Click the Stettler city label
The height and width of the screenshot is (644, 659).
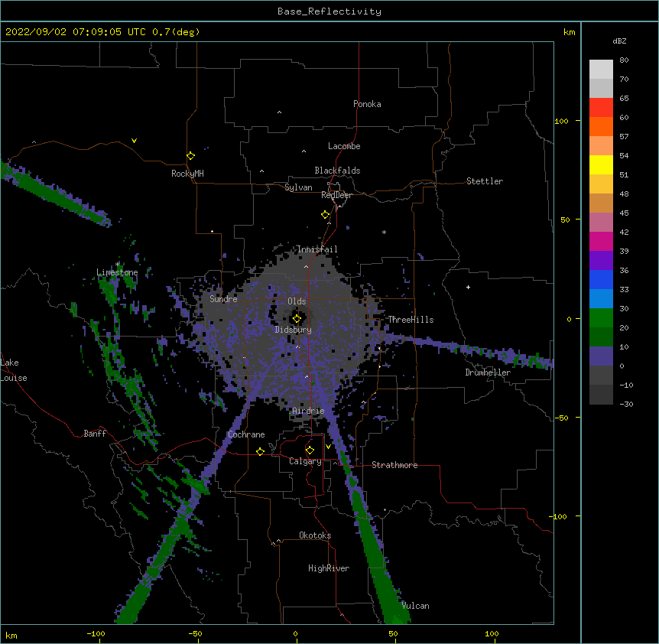(x=485, y=181)
